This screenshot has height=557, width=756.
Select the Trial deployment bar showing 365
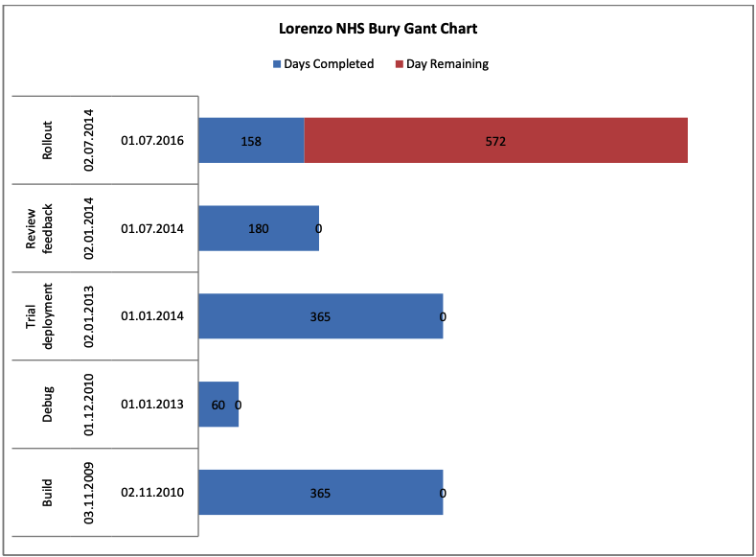tap(320, 316)
